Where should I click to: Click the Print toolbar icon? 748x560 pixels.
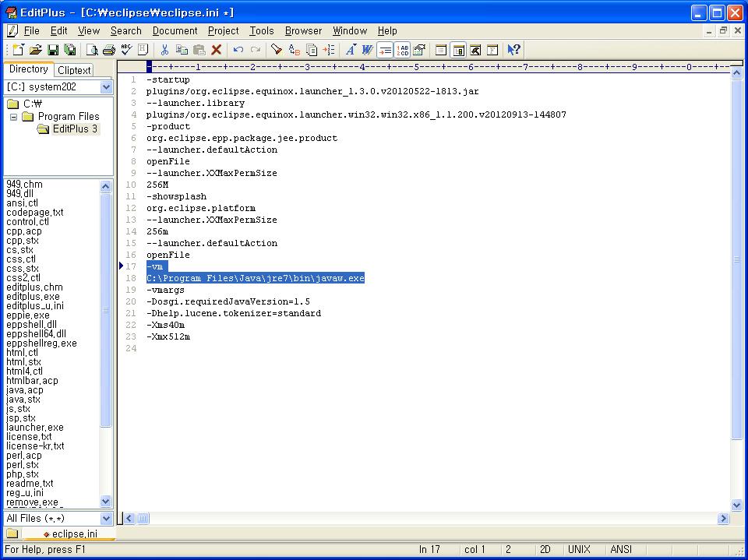[x=109, y=50]
